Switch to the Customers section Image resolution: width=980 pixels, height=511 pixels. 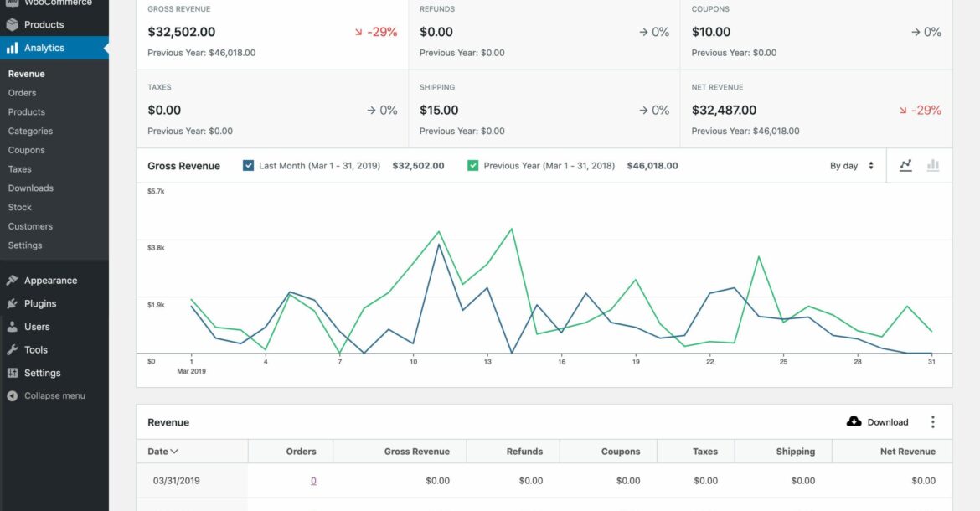(30, 225)
